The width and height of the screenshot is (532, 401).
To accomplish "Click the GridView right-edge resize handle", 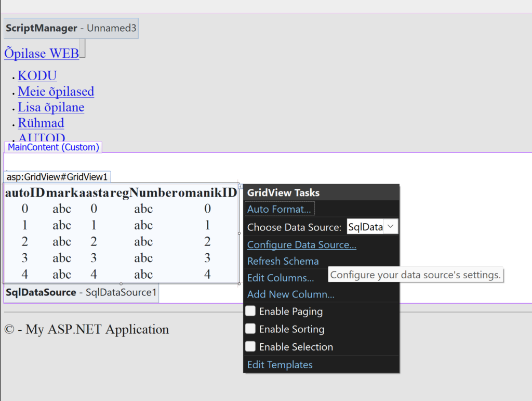I will [x=240, y=234].
